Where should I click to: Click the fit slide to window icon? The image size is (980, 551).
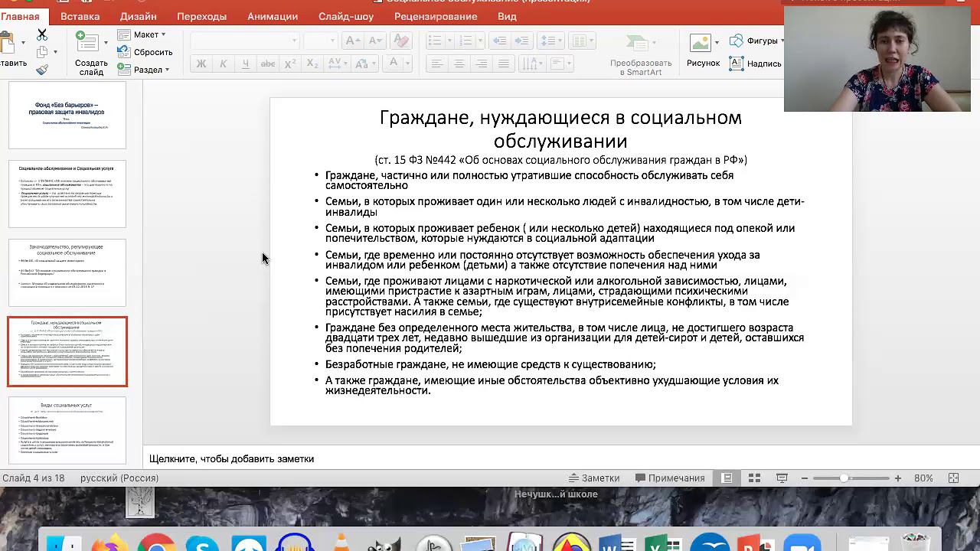(953, 478)
